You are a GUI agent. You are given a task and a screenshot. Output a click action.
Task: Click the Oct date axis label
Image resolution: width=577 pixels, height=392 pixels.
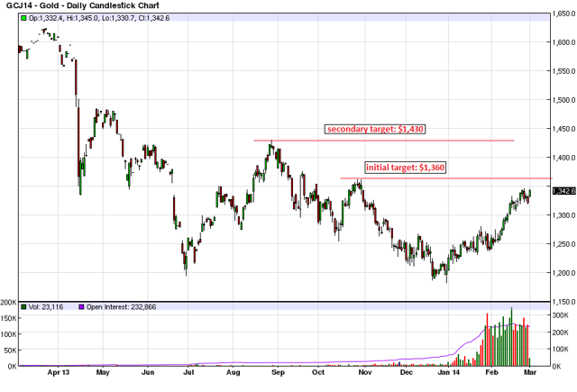[318, 372]
